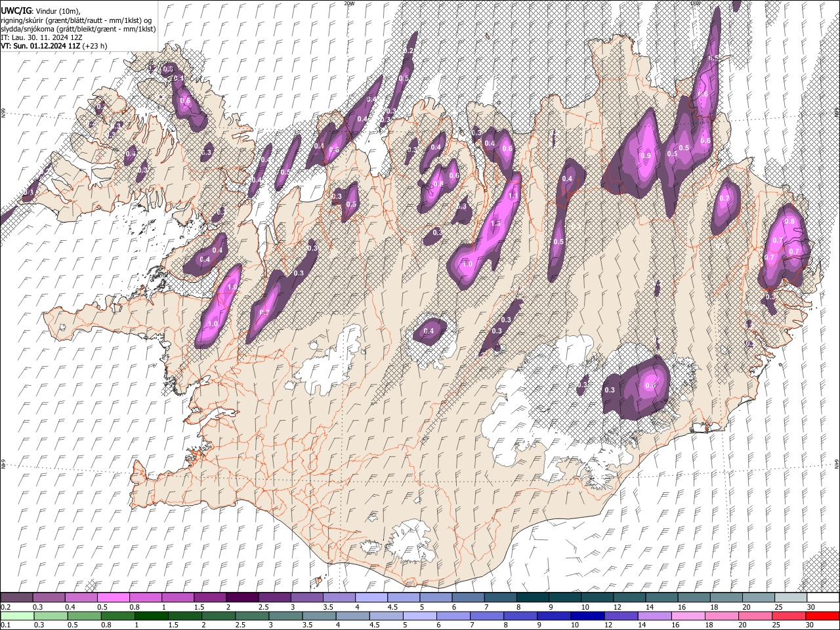The height and width of the screenshot is (630, 840).
Task: Click the 'IT: Lau. 30. 11. 2024 12Z' initial time
Action: 41,37
